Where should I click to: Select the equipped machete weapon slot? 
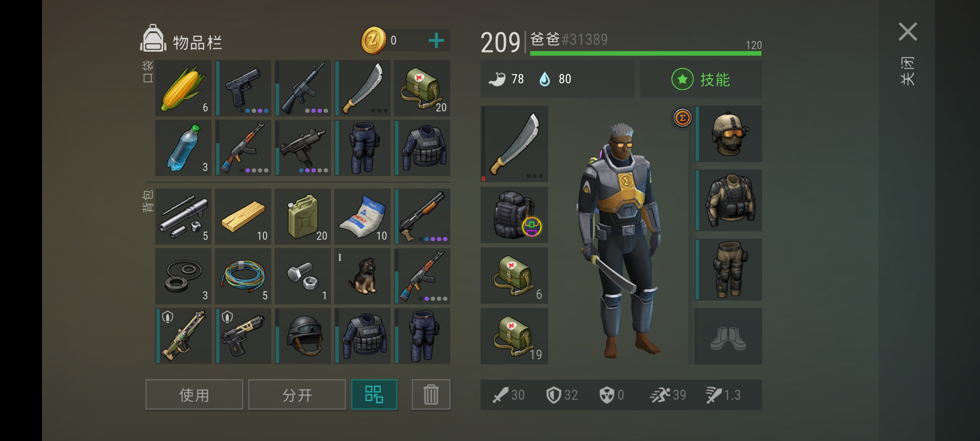[x=514, y=144]
